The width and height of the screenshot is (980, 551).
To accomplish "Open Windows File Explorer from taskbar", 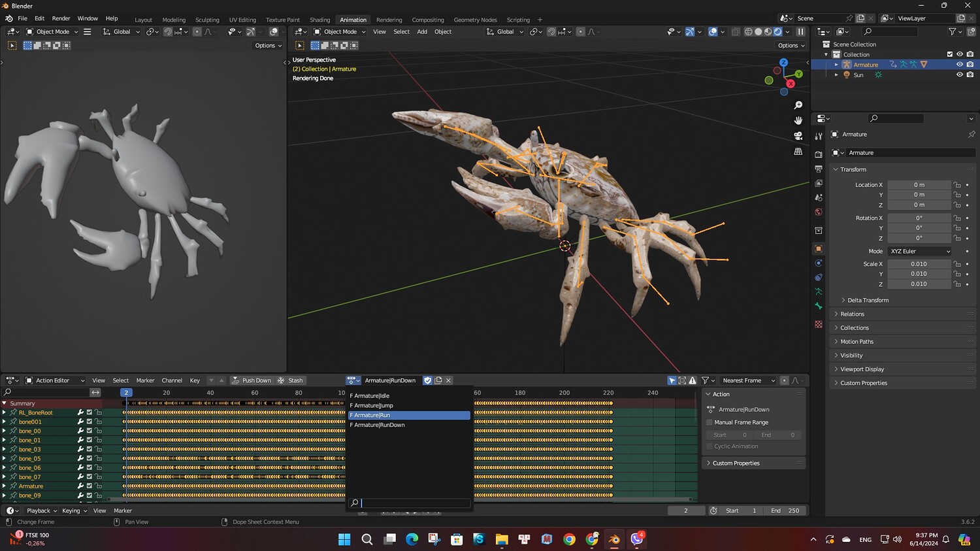I will (x=501, y=539).
